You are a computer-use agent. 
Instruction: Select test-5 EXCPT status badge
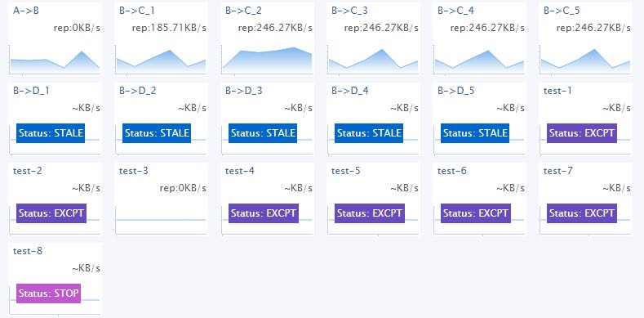(370, 213)
